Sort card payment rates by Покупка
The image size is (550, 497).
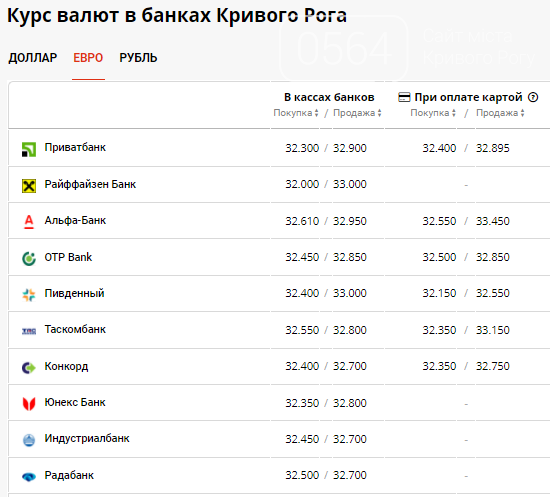pyautogui.click(x=433, y=113)
